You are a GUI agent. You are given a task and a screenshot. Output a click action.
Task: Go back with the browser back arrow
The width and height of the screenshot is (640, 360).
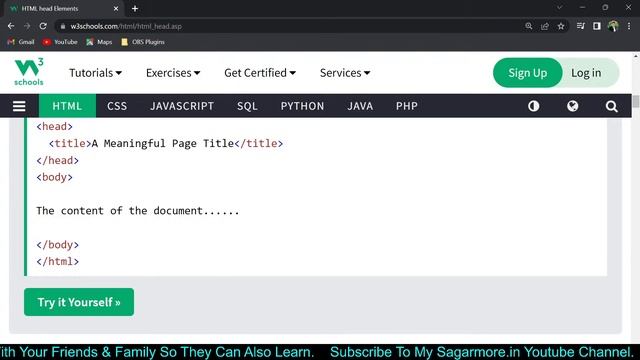click(11, 26)
